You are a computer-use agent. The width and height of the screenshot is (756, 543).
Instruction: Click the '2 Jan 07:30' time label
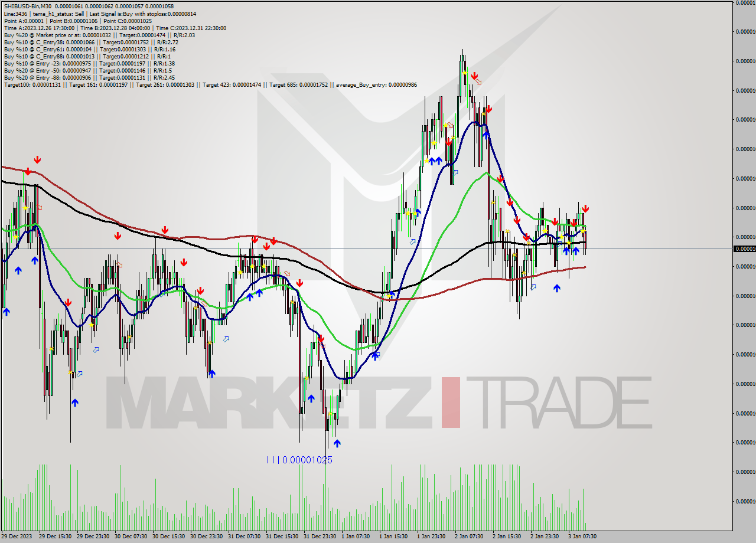470,537
